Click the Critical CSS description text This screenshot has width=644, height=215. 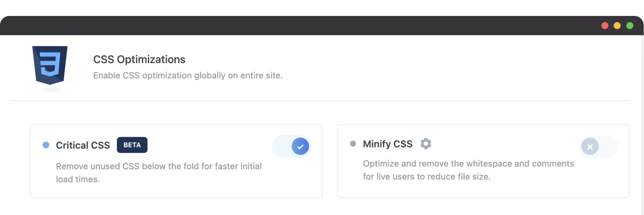point(159,173)
